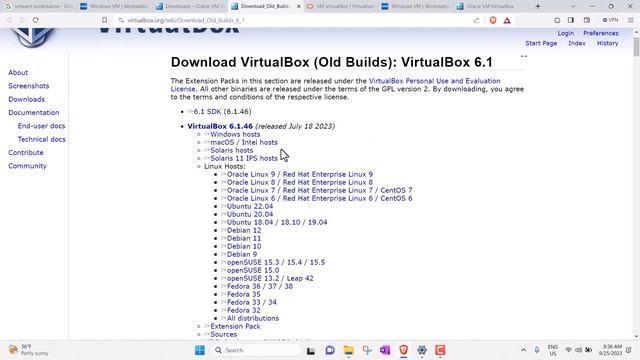Go forward with the browser forward arrow
Screen dimensions: 640x360
22,20
